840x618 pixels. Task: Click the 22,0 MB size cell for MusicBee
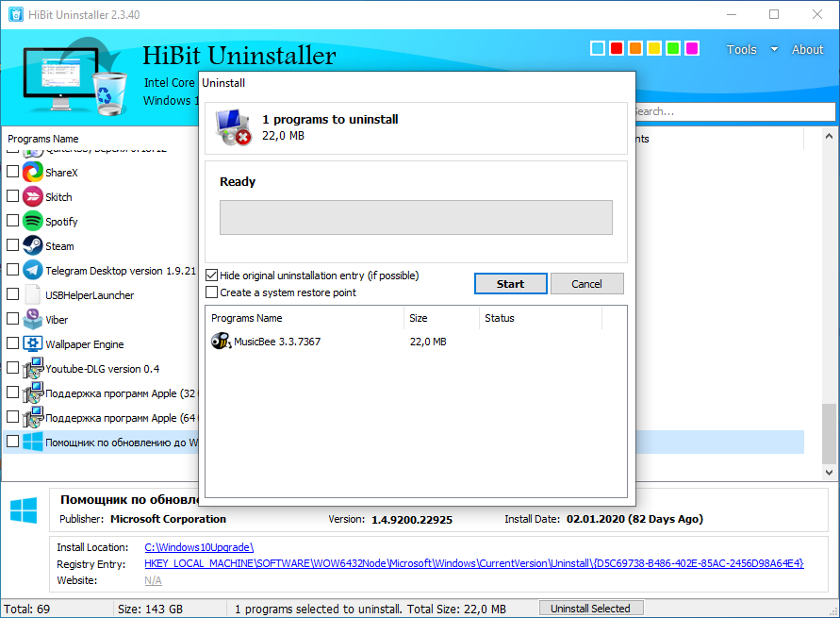click(x=428, y=342)
